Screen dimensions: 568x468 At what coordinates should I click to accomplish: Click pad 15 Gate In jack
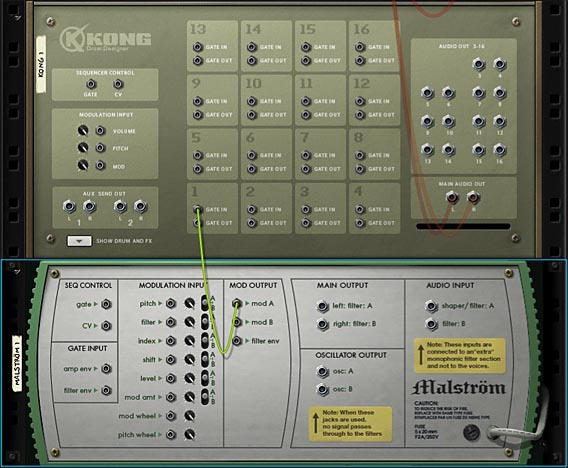(306, 47)
